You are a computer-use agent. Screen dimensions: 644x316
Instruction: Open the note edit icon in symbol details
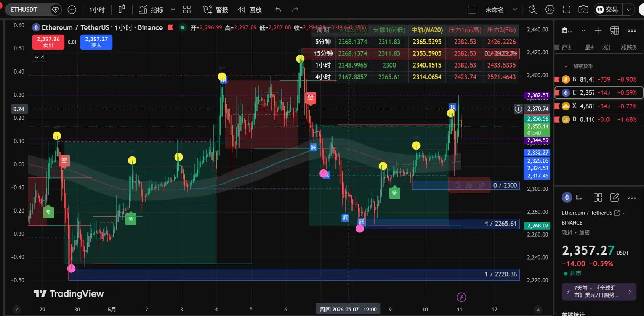tap(615, 197)
